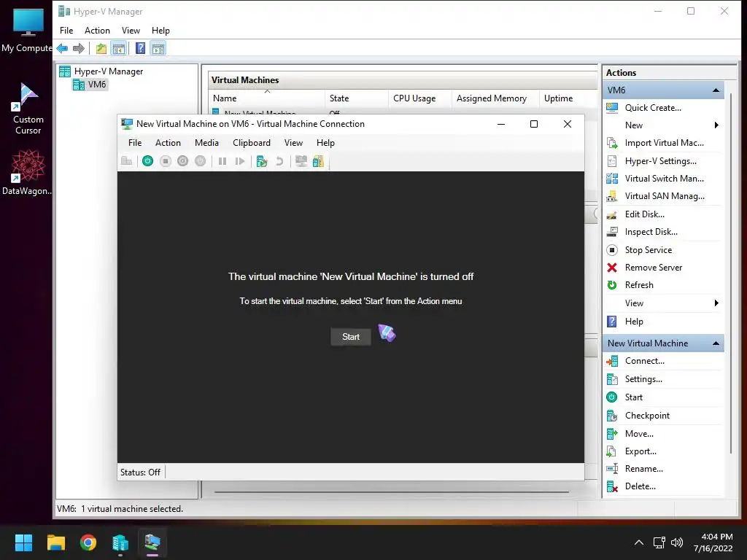Click the Pause icon in VM toolbar
This screenshot has width=747, height=560.
222,161
